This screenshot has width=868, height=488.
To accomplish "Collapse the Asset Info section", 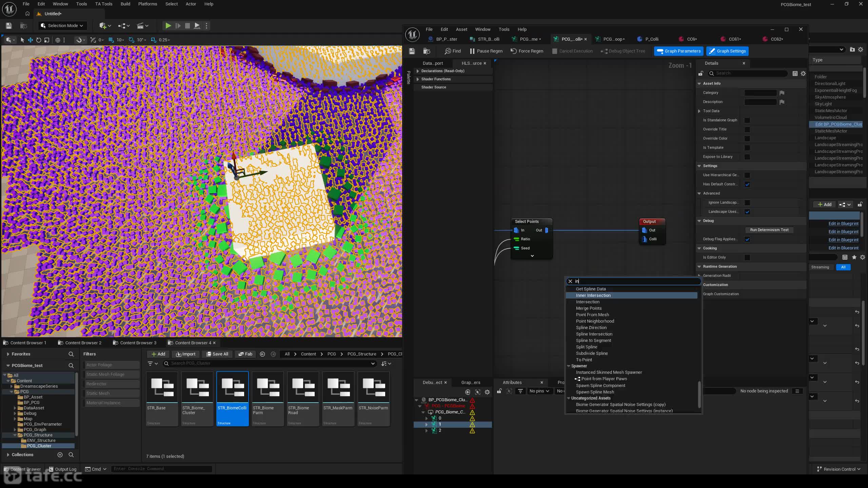I will [x=699, y=83].
